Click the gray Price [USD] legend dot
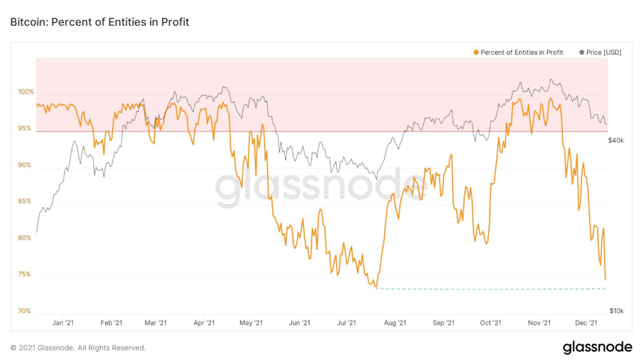 [x=582, y=53]
